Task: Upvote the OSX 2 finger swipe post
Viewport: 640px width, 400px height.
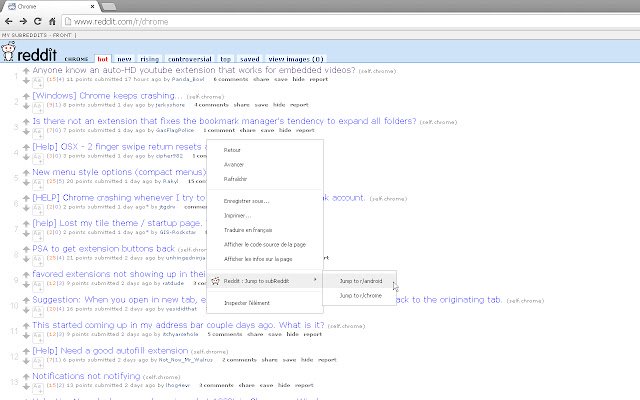Action: (x=26, y=147)
